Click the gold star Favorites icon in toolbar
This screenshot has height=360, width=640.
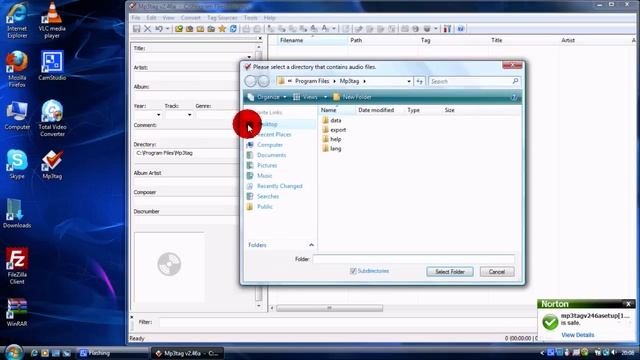[x=222, y=29]
